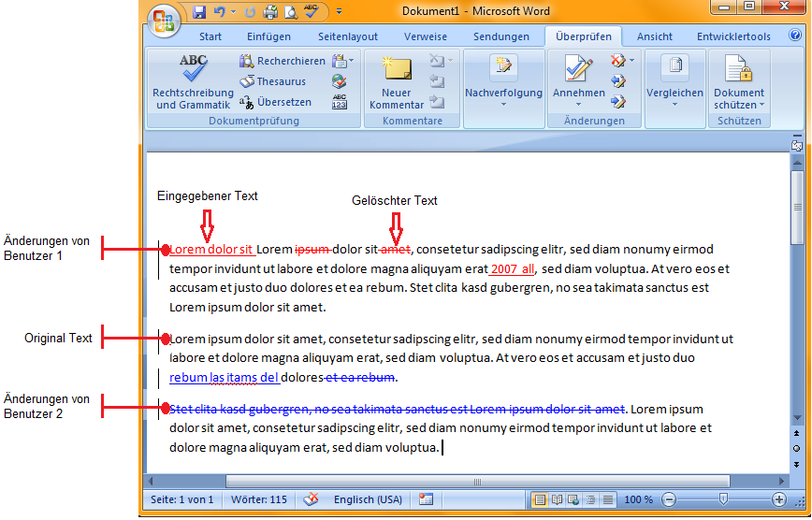Go to the next change icon
The image size is (812, 520).
pyautogui.click(x=617, y=102)
